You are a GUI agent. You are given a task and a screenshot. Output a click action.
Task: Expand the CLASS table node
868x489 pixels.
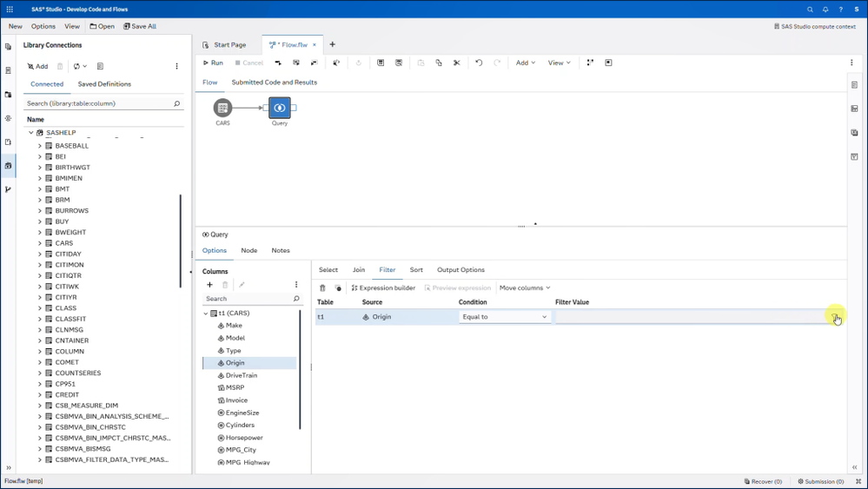39,308
